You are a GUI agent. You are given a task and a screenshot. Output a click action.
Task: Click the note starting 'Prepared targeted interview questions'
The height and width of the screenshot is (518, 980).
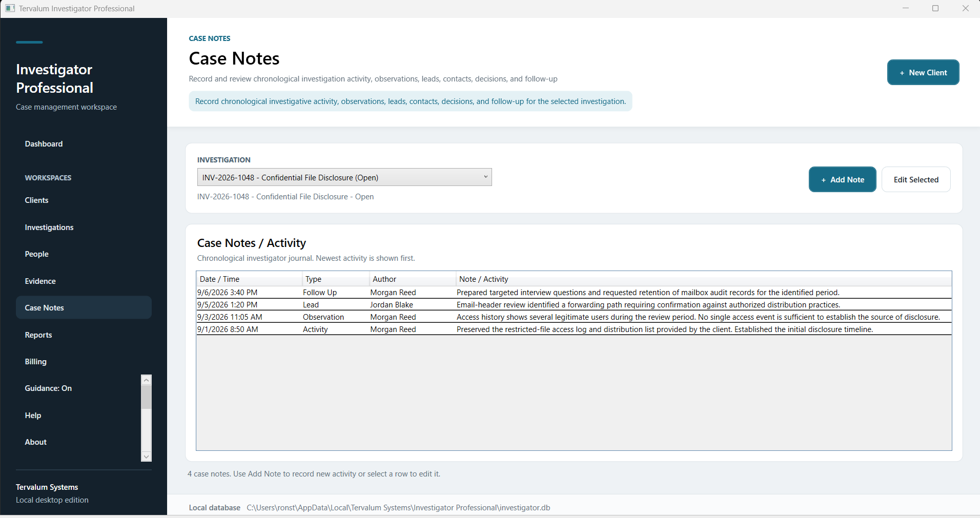[648, 293]
